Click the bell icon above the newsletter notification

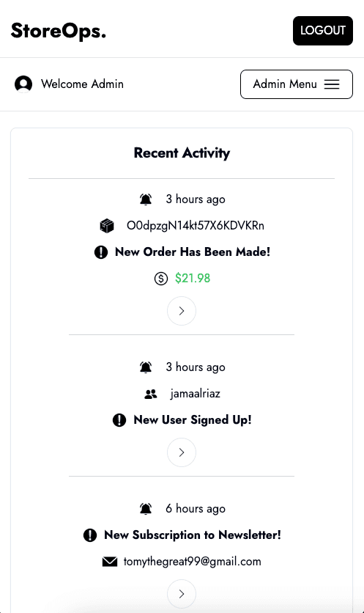click(146, 509)
